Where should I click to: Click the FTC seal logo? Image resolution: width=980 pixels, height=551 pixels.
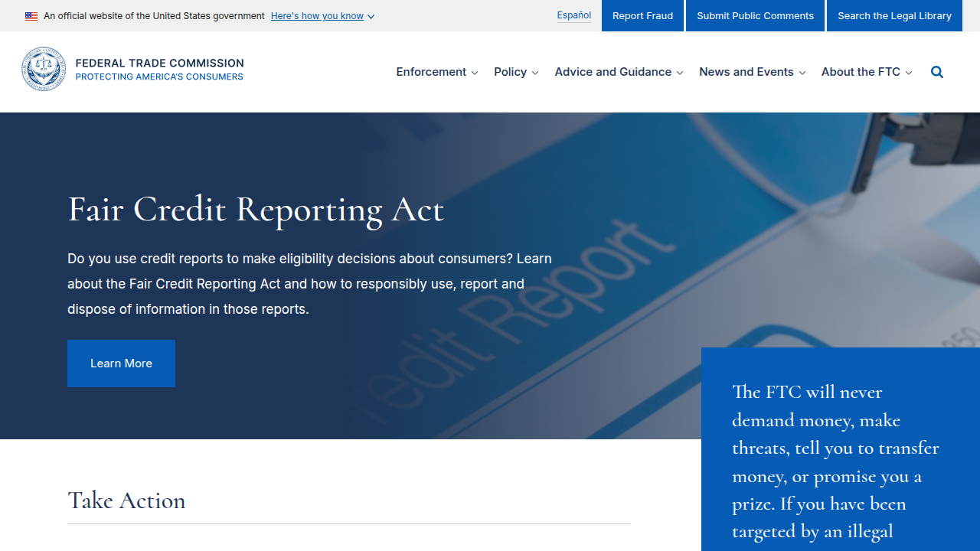click(44, 69)
